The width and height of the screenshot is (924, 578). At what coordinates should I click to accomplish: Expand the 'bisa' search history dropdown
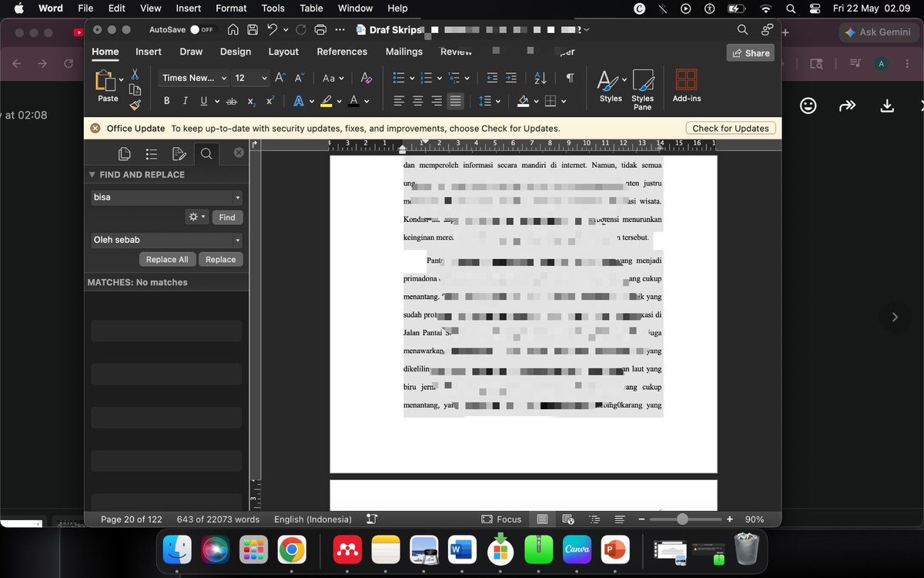(238, 197)
